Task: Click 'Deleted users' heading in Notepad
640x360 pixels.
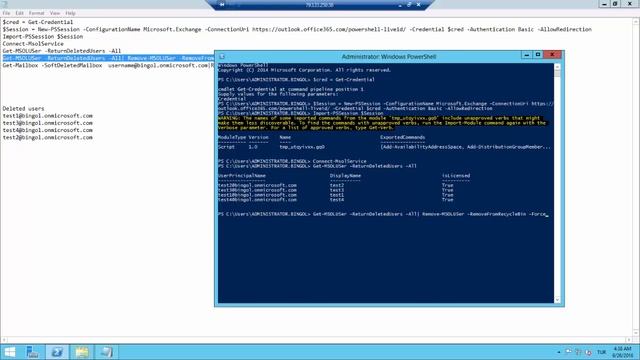Action: click(23, 109)
